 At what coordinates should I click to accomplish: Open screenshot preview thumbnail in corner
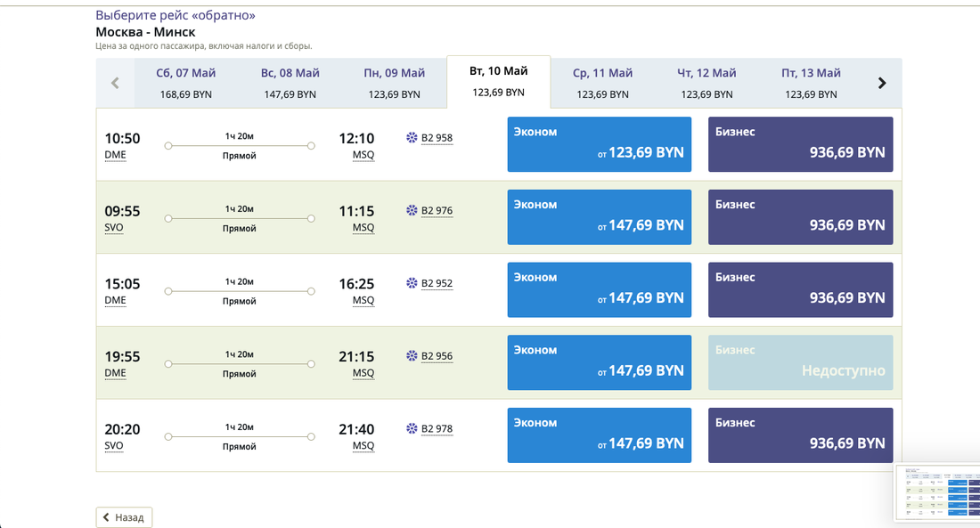(x=936, y=492)
